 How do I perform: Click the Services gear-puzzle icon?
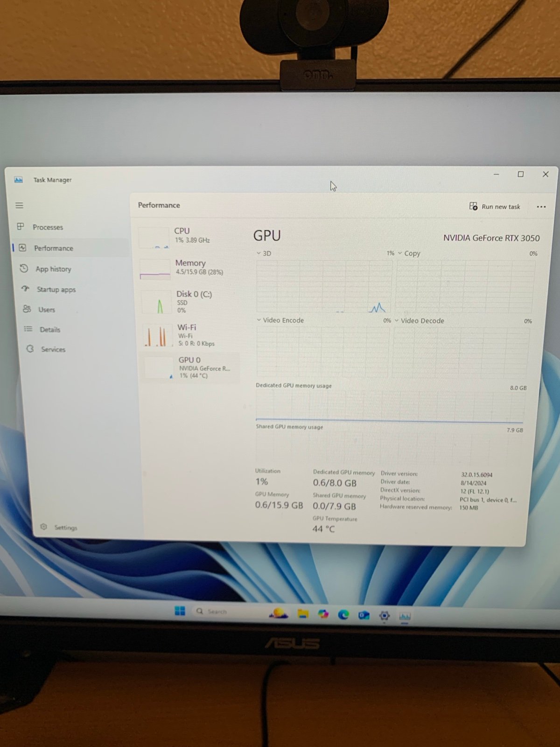[x=30, y=349]
